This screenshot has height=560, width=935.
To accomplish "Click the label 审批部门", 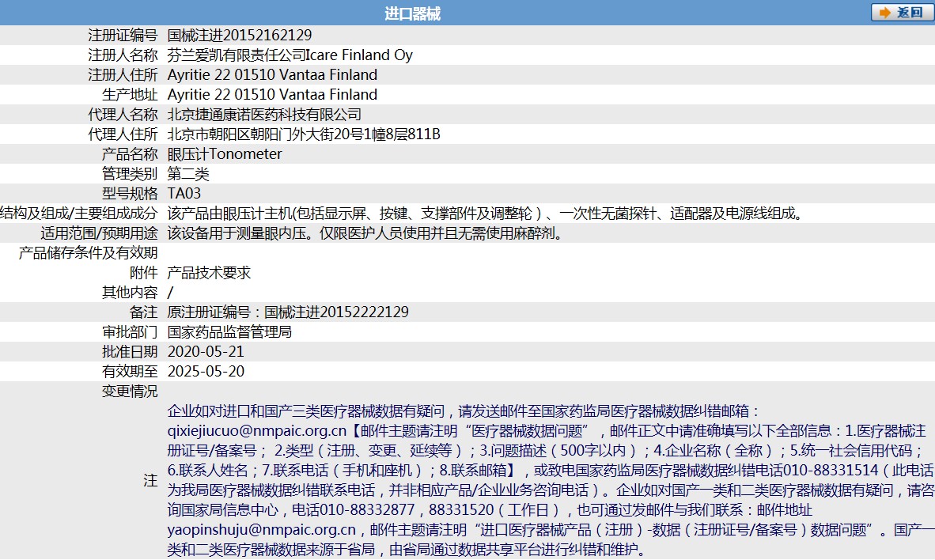I will pos(130,331).
